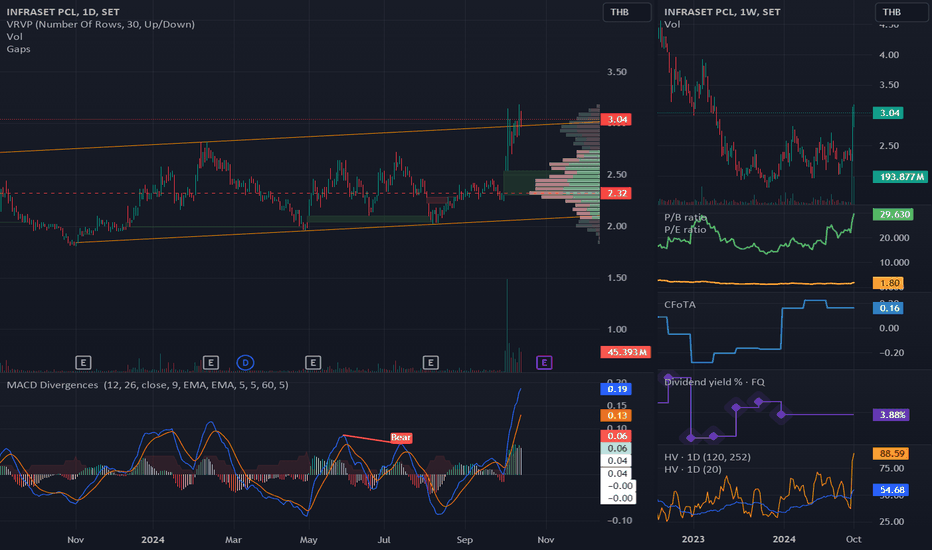Click the orange 0.13 signal value label
This screenshot has height=550, width=932.
[616, 416]
